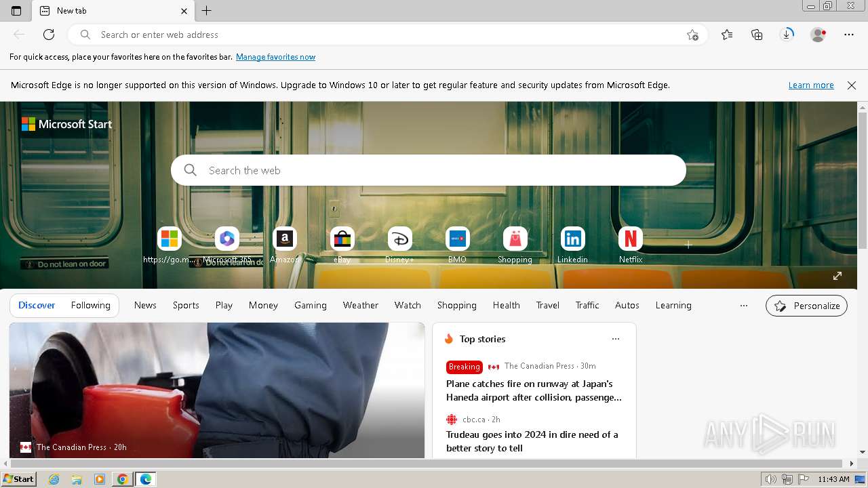Image resolution: width=868 pixels, height=488 pixels.
Task: Select the Following tab
Action: pos(91,306)
